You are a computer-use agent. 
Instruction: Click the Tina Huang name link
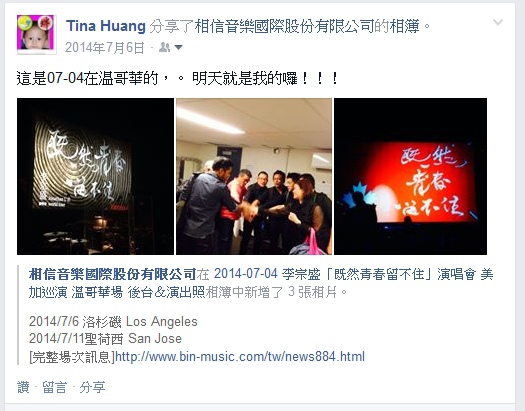(106, 26)
